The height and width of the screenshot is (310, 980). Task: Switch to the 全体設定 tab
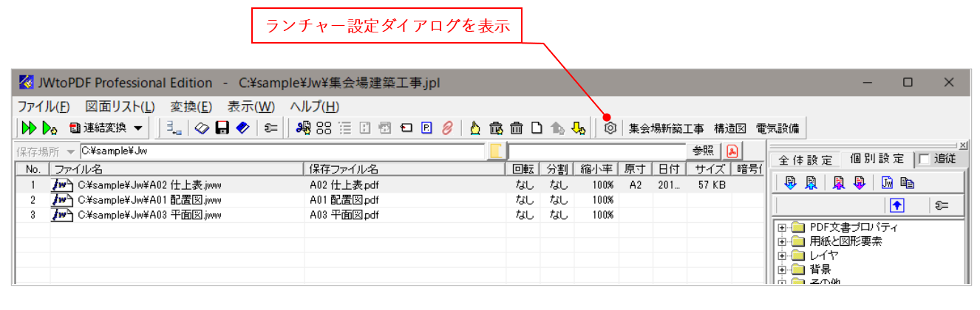click(805, 159)
